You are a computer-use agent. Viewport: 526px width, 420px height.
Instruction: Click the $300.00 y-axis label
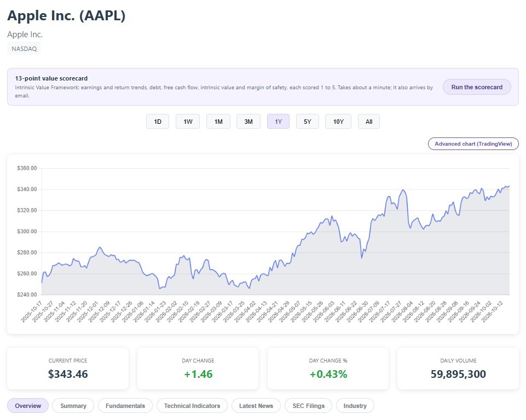pyautogui.click(x=27, y=232)
